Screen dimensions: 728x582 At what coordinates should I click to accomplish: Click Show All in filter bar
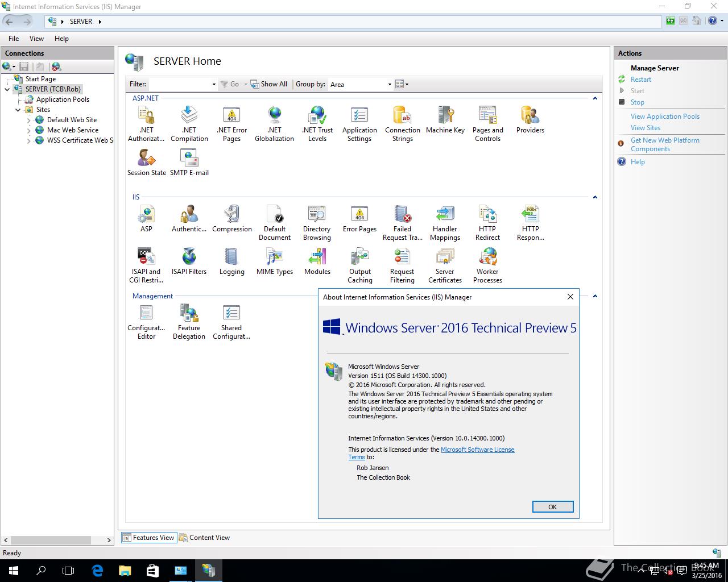[269, 84]
